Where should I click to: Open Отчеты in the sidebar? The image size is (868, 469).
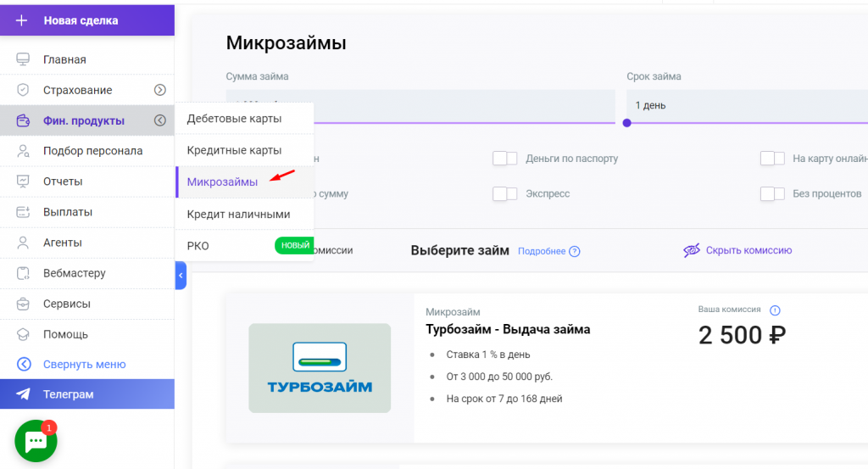pyautogui.click(x=87, y=181)
